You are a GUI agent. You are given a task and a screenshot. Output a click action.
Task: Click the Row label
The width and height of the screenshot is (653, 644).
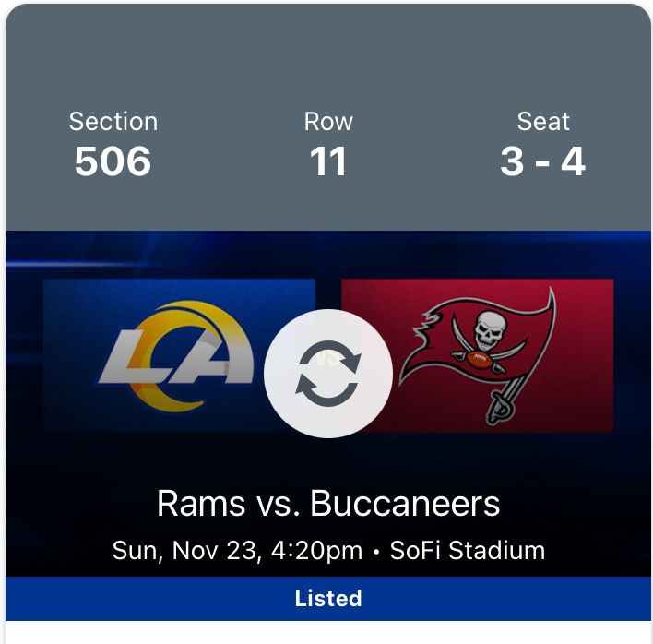(x=327, y=122)
